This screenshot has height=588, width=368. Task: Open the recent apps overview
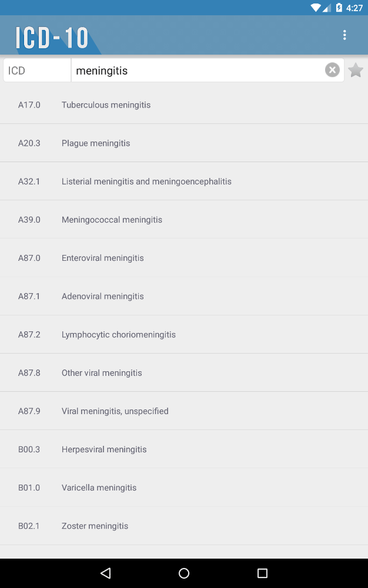(262, 573)
